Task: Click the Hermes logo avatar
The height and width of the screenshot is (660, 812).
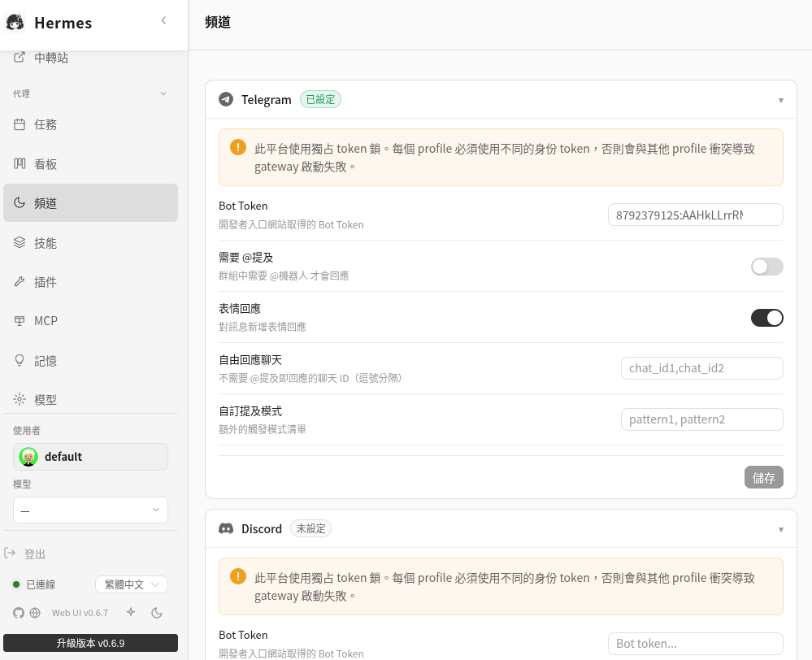Action: pos(15,23)
